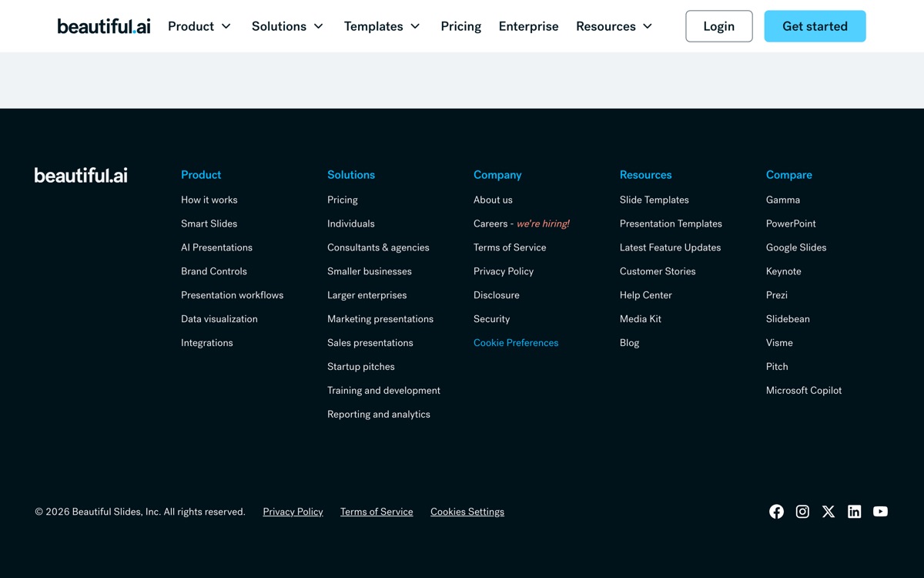924x578 pixels.
Task: Open Google Slides comparison link
Action: [796, 247]
